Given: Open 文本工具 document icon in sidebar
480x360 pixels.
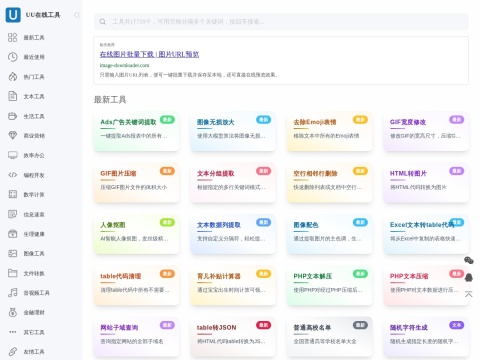Looking at the screenshot, I should [x=13, y=96].
